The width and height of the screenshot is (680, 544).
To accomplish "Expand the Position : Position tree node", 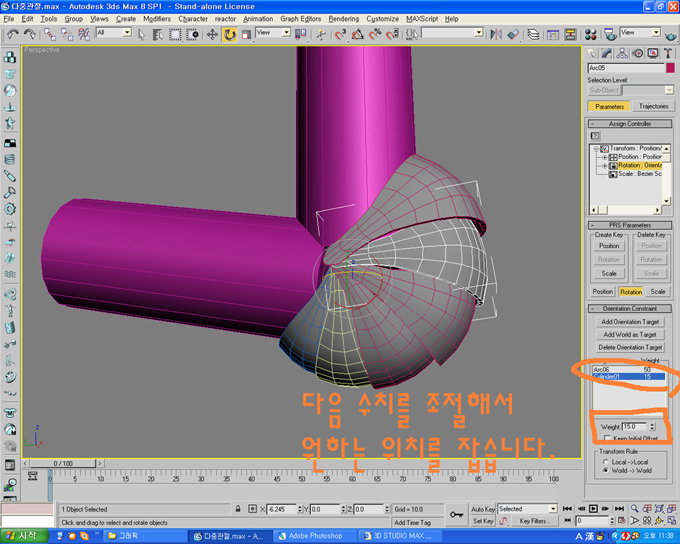I will click(604, 157).
